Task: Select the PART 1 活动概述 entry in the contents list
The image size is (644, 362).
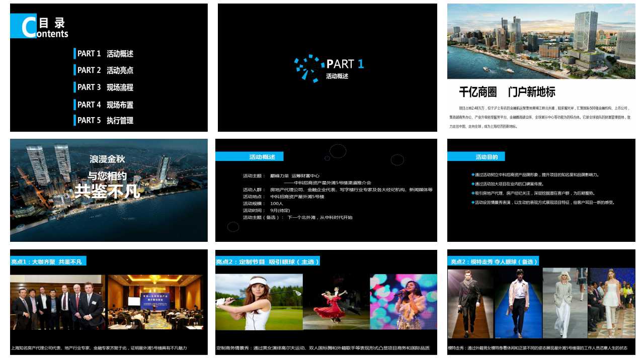Action: [105, 54]
